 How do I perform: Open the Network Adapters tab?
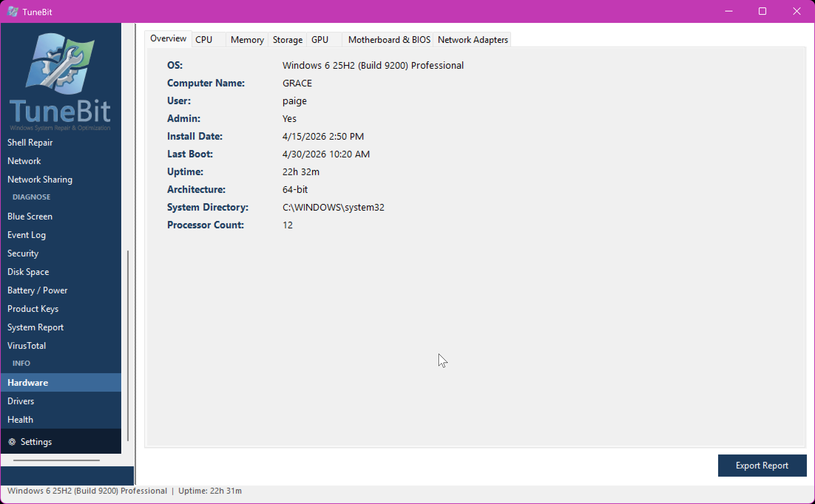472,40
